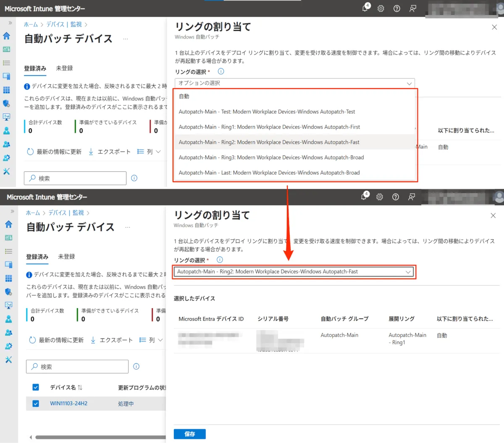504x443 pixels.
Task: Click the Home icon in the lower screenshot's sidebar
Action: click(8, 224)
